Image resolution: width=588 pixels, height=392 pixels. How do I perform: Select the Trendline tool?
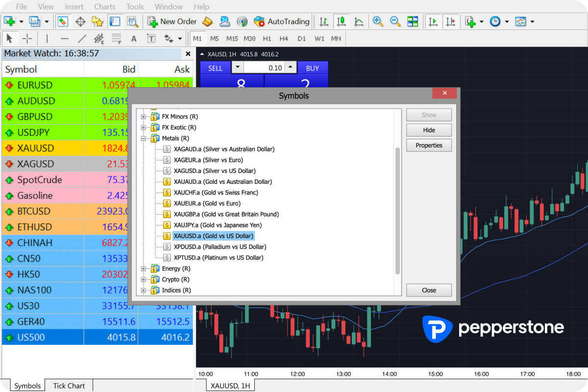pos(82,38)
